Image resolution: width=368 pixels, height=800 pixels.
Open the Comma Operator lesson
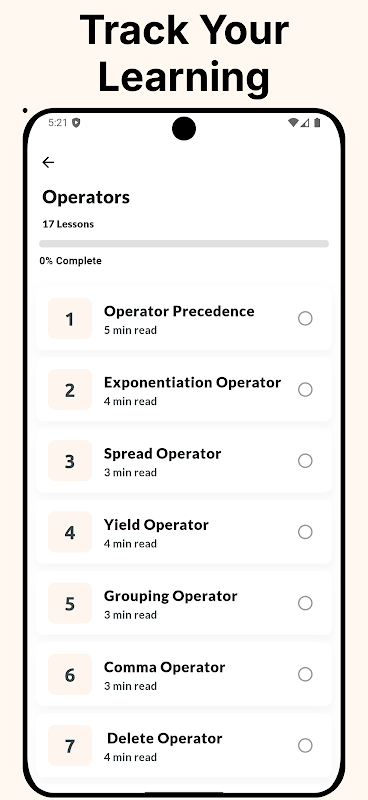point(184,674)
